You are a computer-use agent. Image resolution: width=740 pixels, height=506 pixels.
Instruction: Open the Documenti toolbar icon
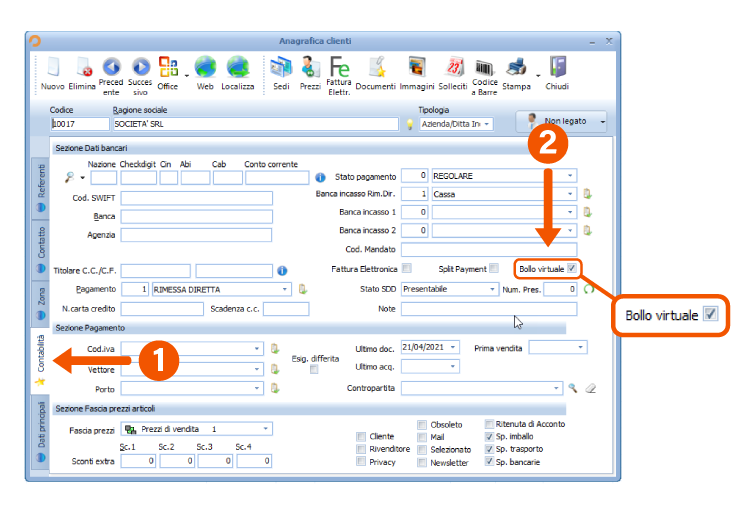click(x=376, y=67)
